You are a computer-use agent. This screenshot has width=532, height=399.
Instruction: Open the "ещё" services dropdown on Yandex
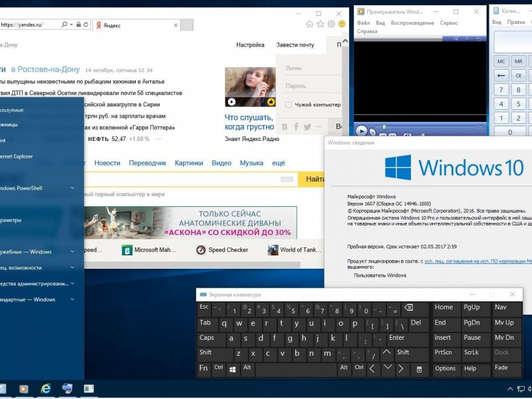(279, 163)
